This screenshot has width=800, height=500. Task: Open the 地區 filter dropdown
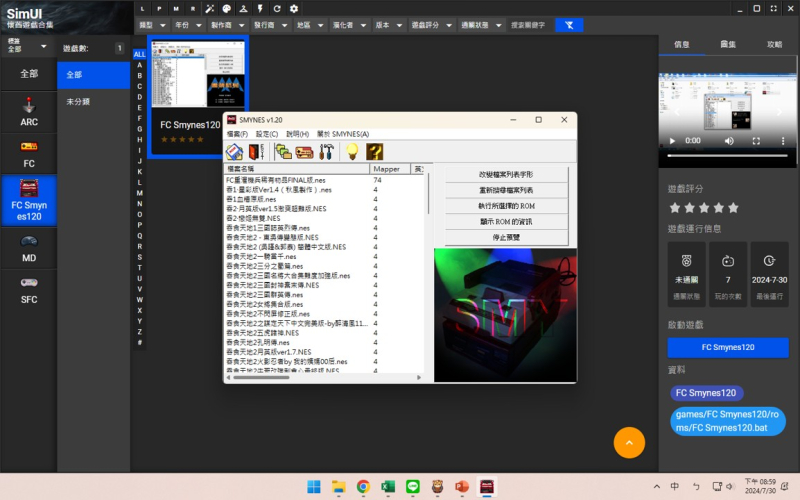310,25
